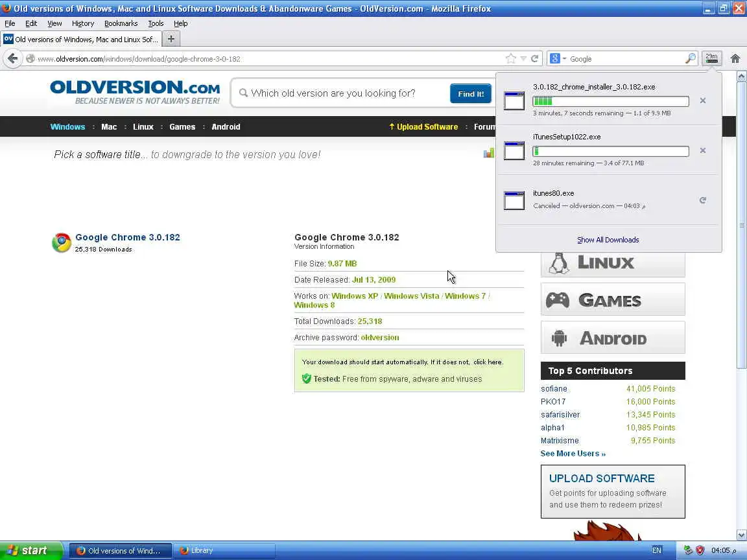Open the Edit menu
This screenshot has height=560, width=747.
click(x=31, y=23)
